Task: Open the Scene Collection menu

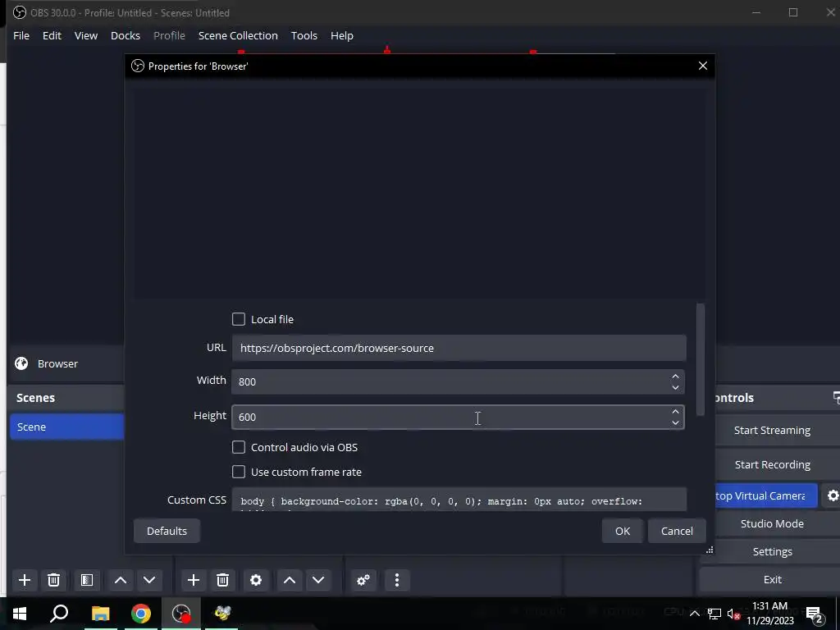Action: coord(238,35)
